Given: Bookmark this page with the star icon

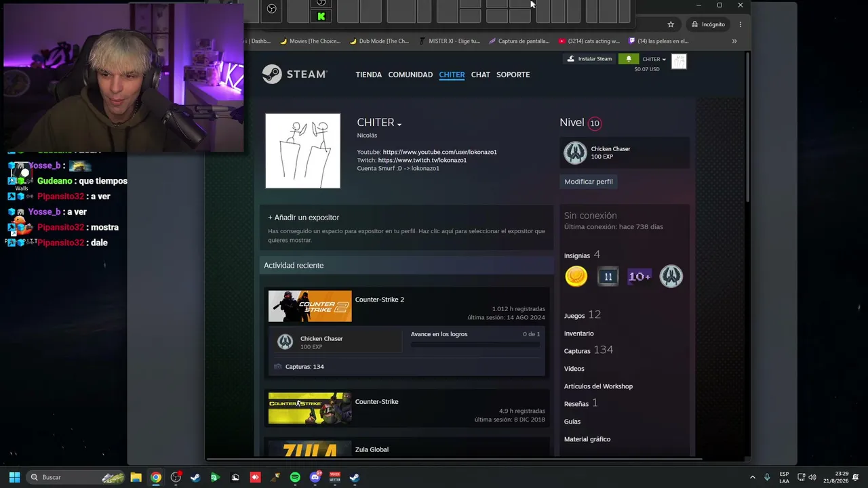Looking at the screenshot, I should pos(671,24).
